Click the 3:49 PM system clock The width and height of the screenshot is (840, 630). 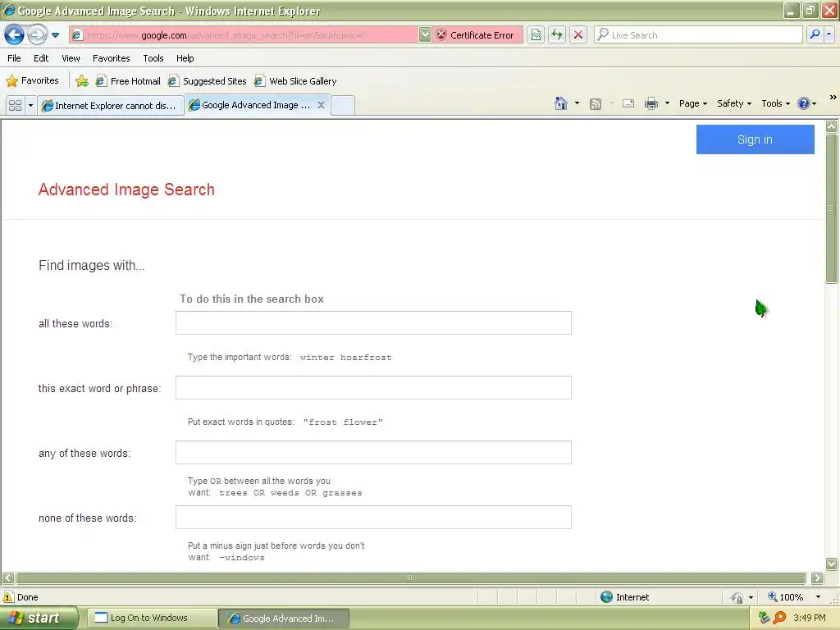[x=810, y=618]
